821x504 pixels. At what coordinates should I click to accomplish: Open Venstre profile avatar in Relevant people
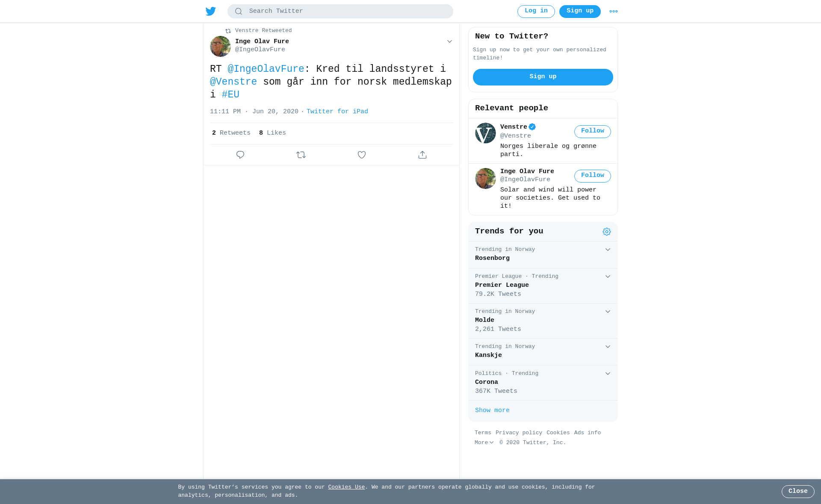485,133
